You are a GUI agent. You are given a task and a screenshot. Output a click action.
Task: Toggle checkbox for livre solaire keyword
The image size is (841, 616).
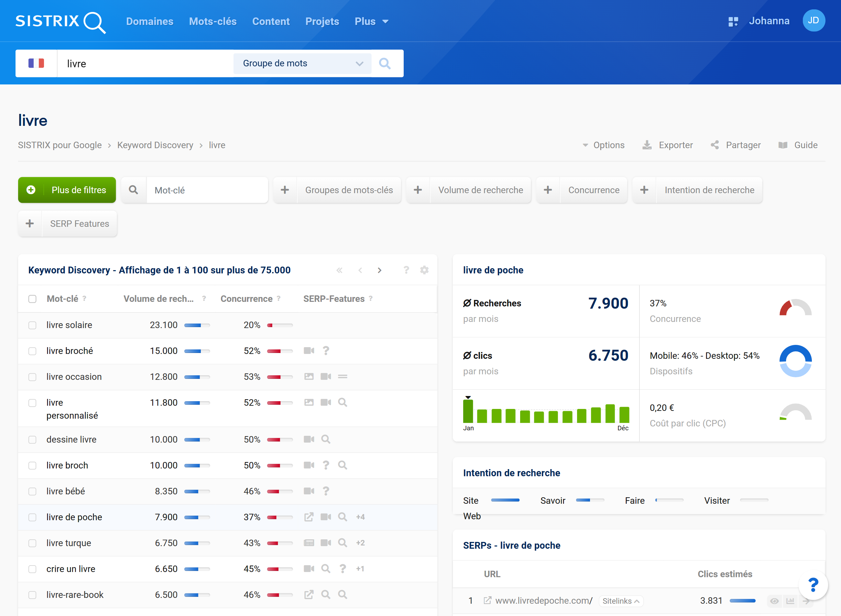tap(33, 324)
